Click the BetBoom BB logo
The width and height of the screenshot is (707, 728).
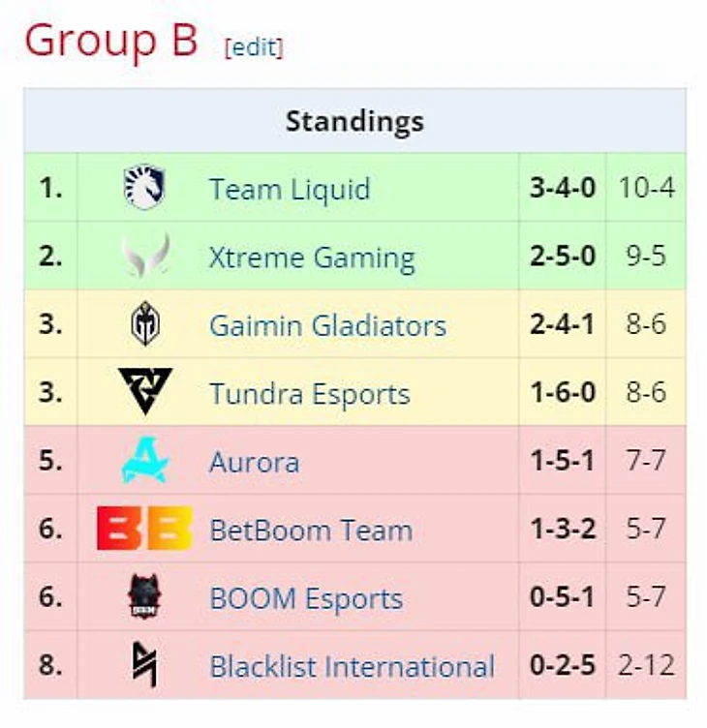(145, 529)
